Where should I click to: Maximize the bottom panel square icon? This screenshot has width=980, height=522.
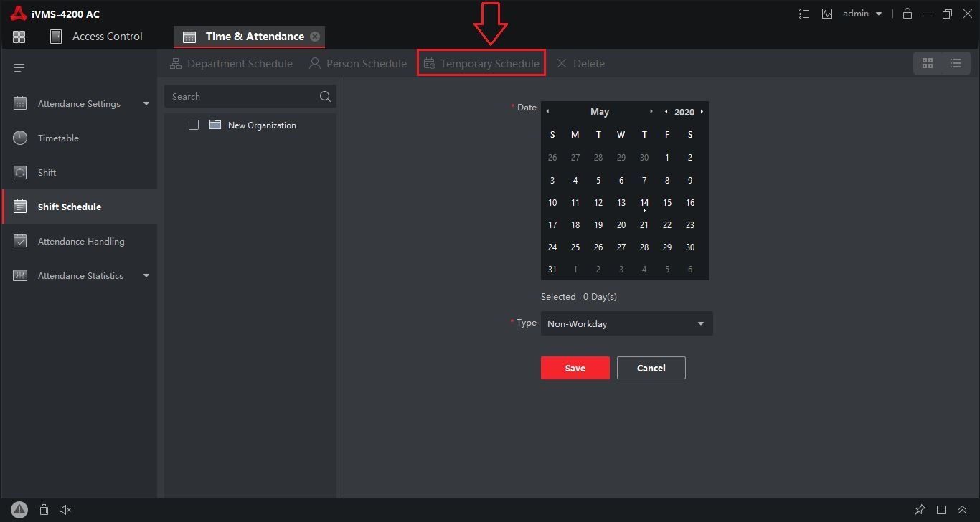pos(941,510)
